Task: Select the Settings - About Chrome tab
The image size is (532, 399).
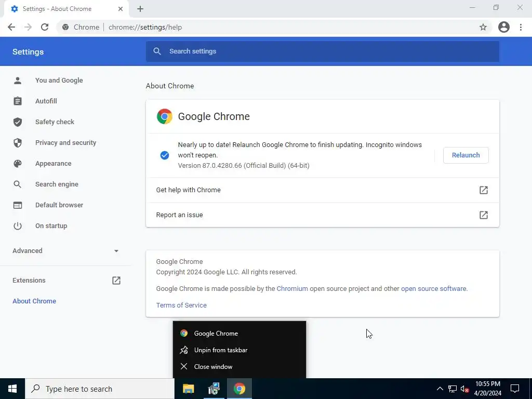Action: click(66, 9)
